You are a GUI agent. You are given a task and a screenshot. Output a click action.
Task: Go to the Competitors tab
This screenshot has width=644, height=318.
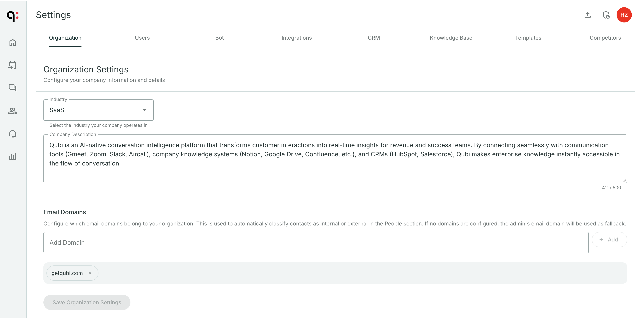(605, 38)
